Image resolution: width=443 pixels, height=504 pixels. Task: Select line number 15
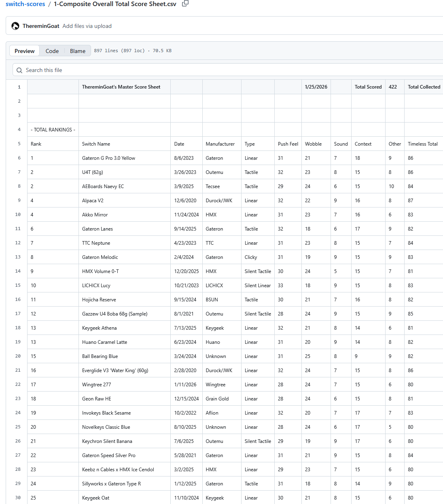coord(18,285)
